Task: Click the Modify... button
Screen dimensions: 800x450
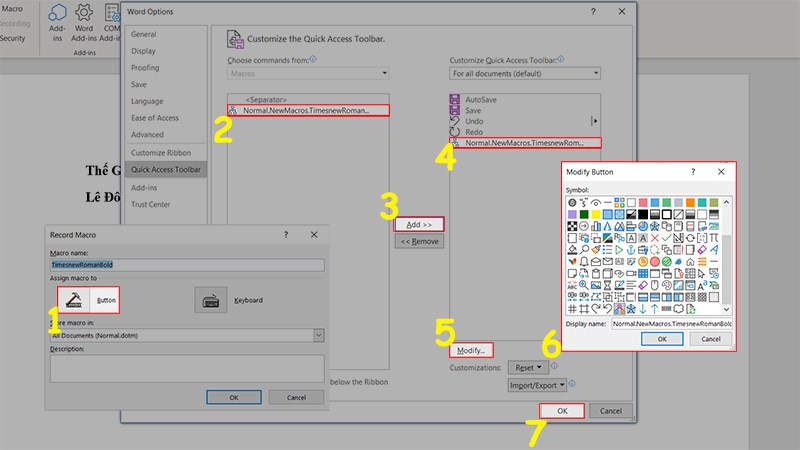Action: 470,351
